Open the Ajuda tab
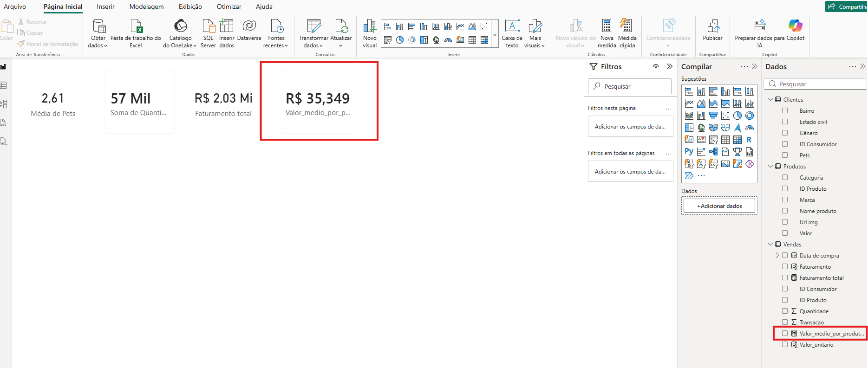This screenshot has height=368, width=868. 264,6
